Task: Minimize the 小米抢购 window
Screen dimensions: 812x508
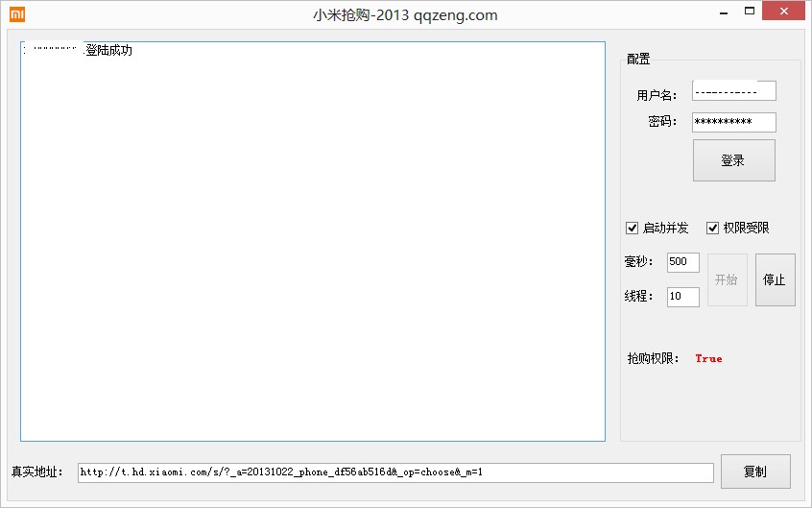Action: coord(724,11)
